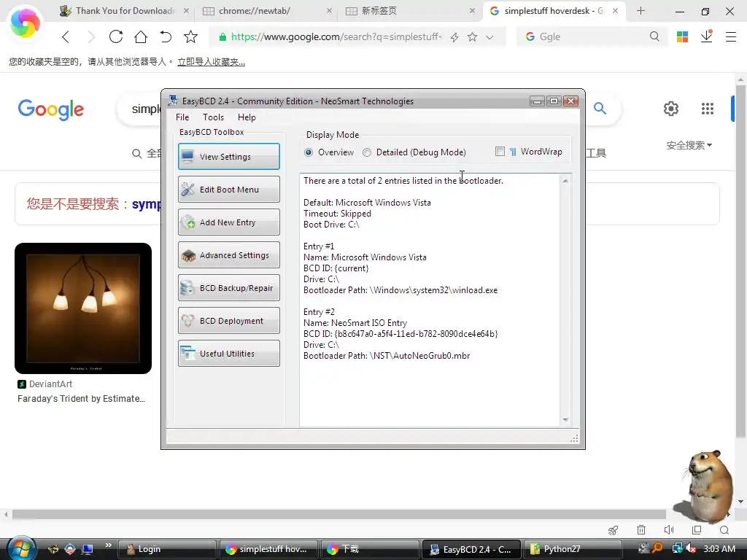Viewport: 747px width, 560px height.
Task: Click the favorites star icon in toolbar
Action: click(190, 36)
